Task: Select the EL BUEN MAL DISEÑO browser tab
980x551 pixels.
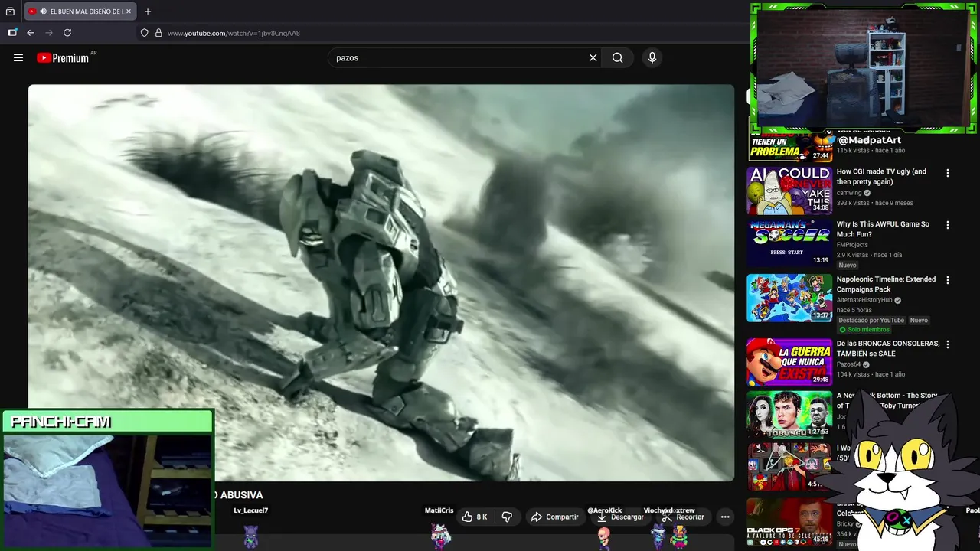Action: [x=80, y=11]
